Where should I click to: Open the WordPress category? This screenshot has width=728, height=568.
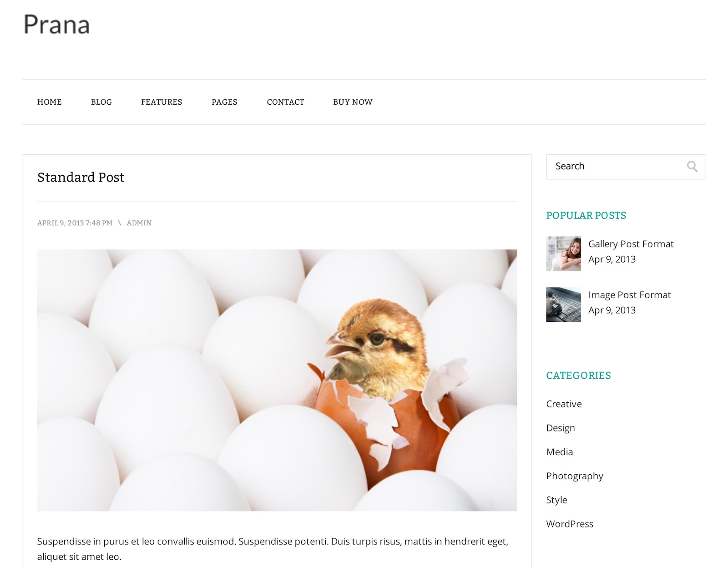click(570, 524)
